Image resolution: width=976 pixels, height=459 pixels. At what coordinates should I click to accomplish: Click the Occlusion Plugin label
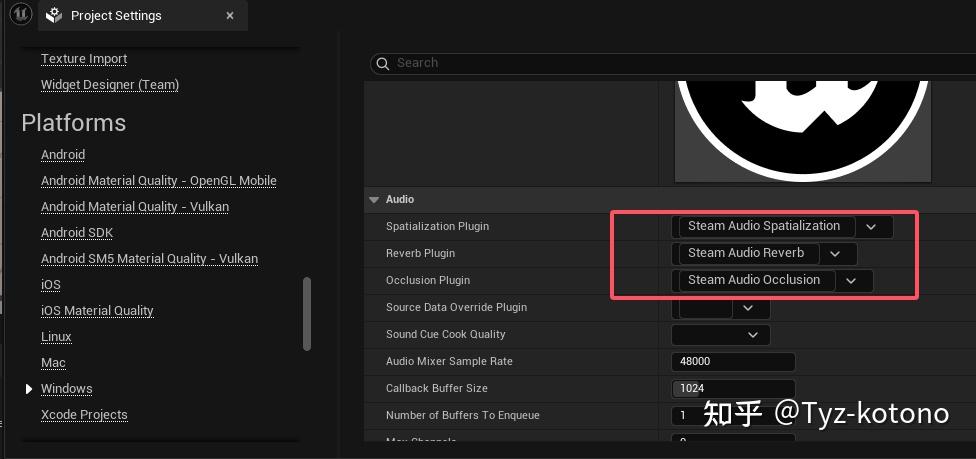[428, 280]
